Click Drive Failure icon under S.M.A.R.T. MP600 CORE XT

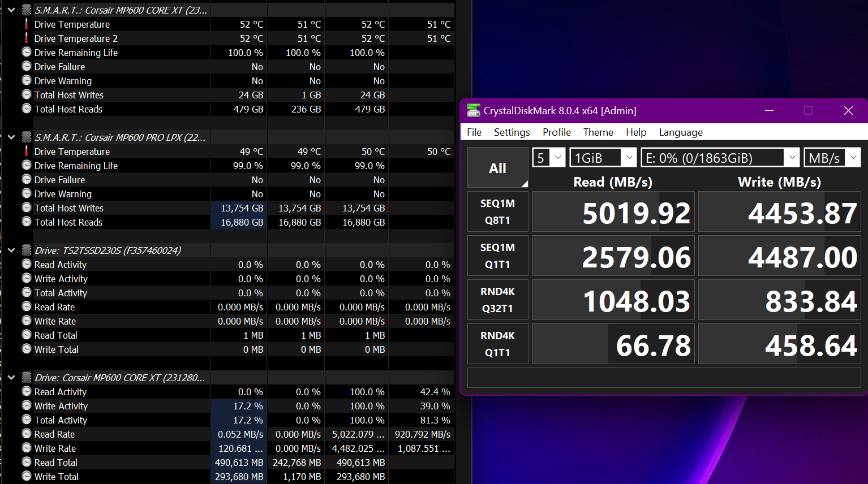click(27, 66)
